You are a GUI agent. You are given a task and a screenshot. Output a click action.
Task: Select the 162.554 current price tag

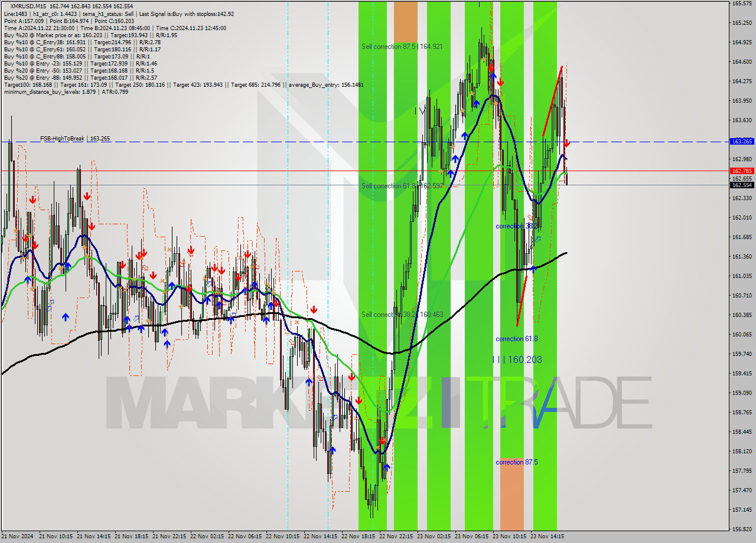(x=742, y=185)
